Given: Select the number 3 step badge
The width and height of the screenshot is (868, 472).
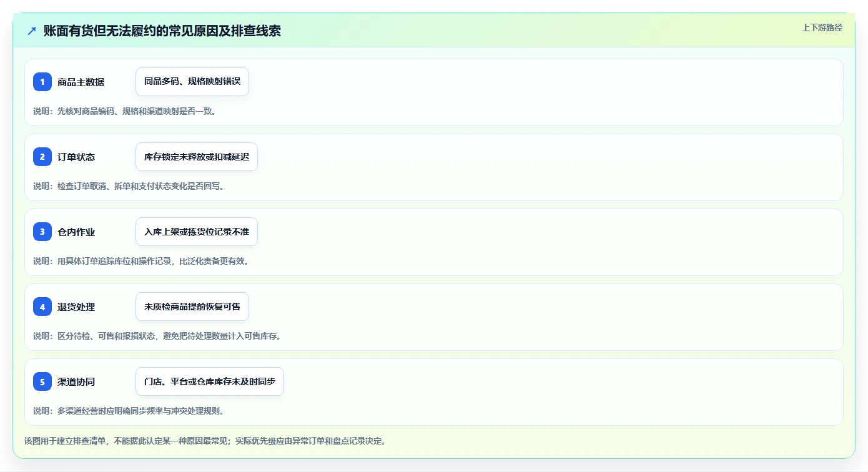Looking at the screenshot, I should (42, 232).
